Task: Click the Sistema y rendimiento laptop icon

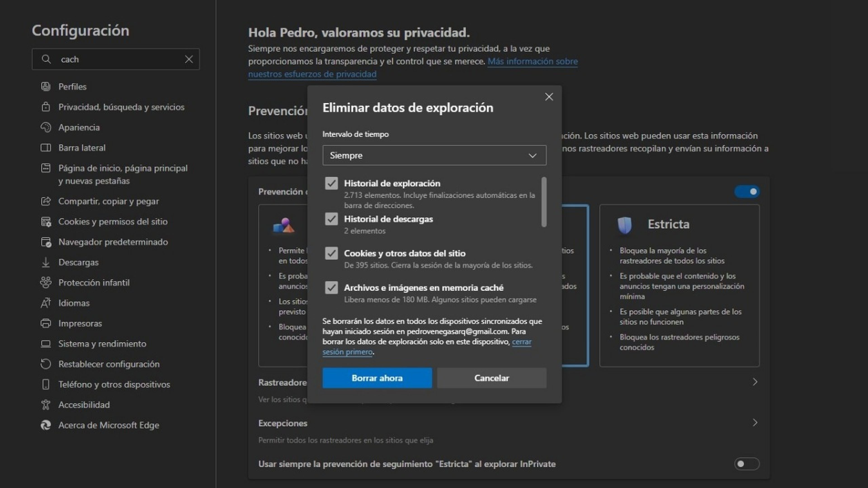Action: coord(46,343)
